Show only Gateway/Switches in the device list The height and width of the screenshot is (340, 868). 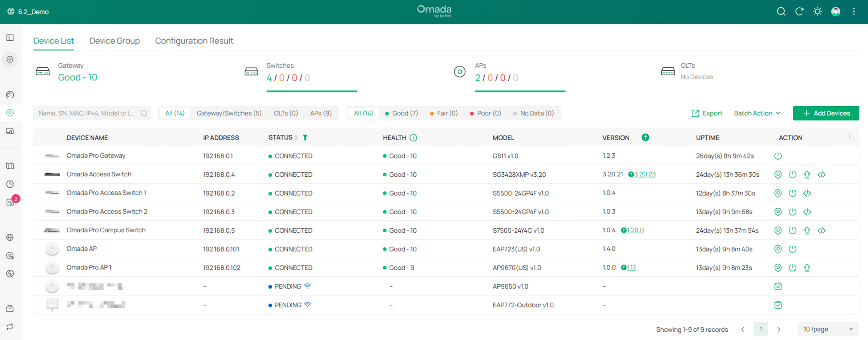coord(229,113)
